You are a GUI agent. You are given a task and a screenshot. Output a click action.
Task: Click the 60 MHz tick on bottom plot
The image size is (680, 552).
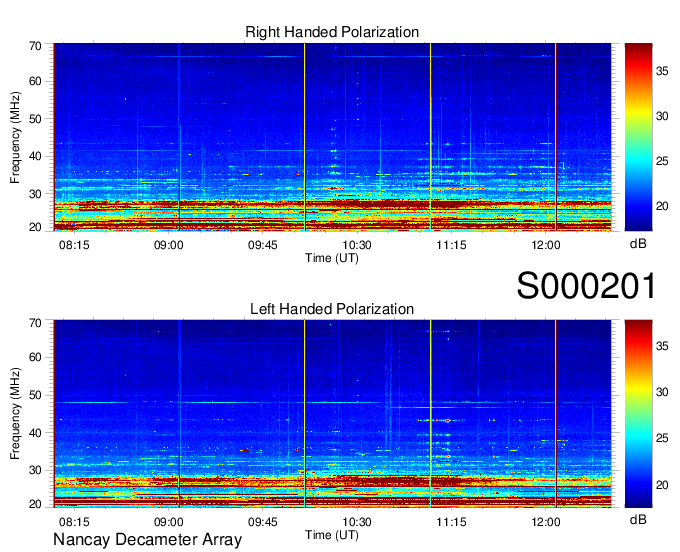coord(35,358)
